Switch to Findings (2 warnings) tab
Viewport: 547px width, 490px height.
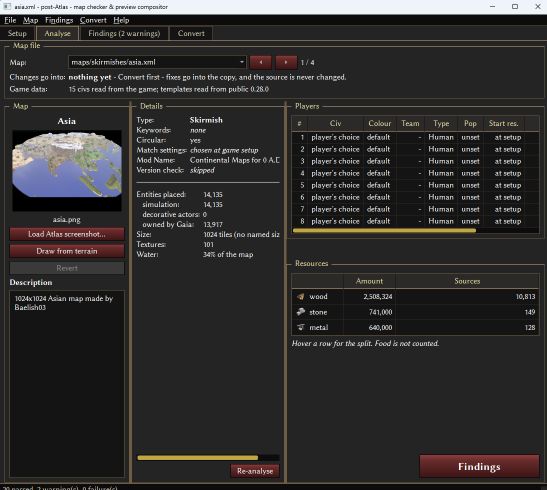[x=124, y=33]
